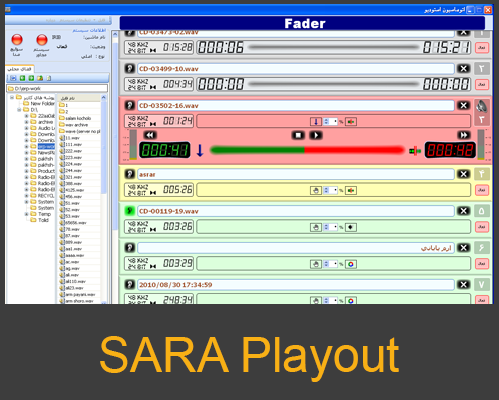Click the fade marker icon in the asrar row
The height and width of the screenshot is (400, 499).
point(351,190)
